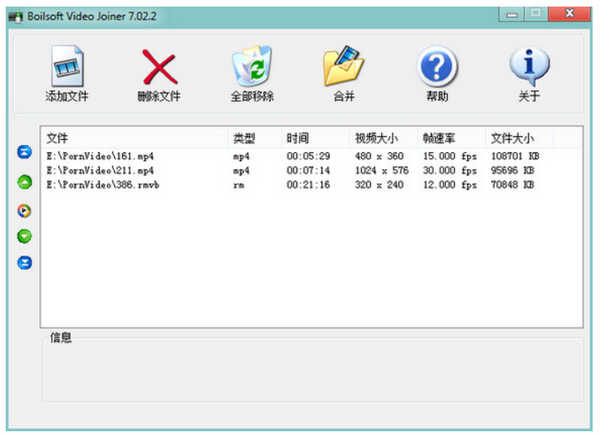
Task: Click the duration 00:05:29 cell
Action: tap(308, 156)
